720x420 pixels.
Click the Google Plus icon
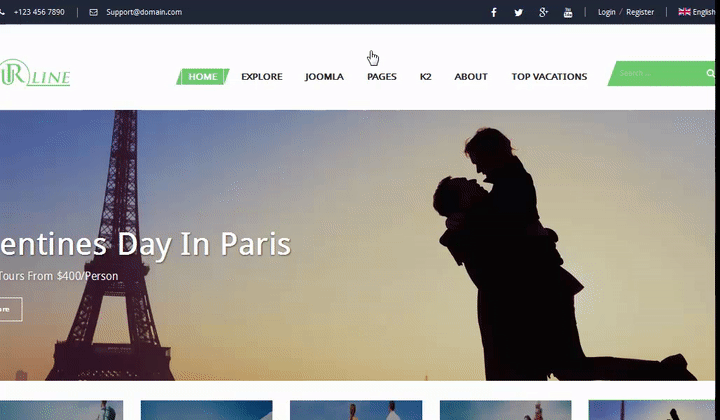click(543, 12)
